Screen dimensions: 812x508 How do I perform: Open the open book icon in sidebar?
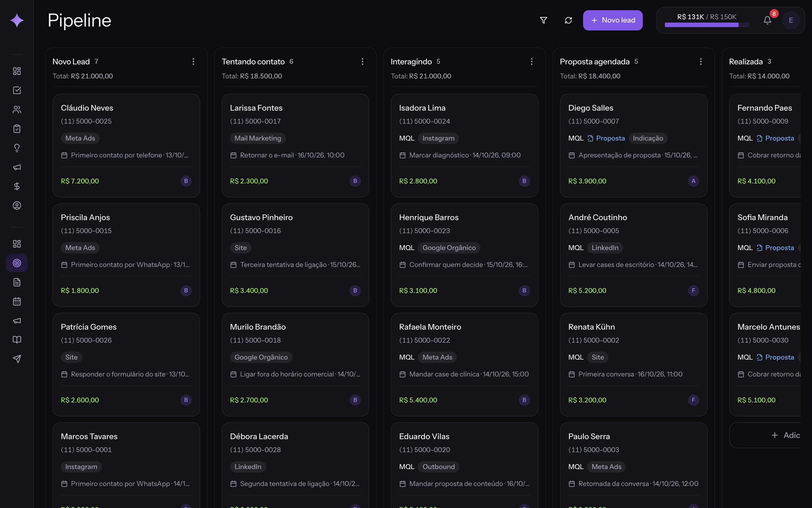[x=17, y=340]
